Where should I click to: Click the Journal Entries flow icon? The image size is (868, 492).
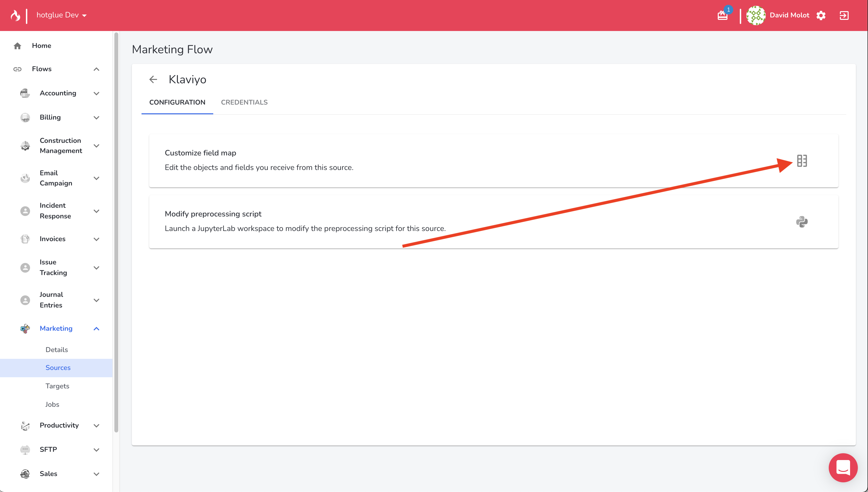25,300
